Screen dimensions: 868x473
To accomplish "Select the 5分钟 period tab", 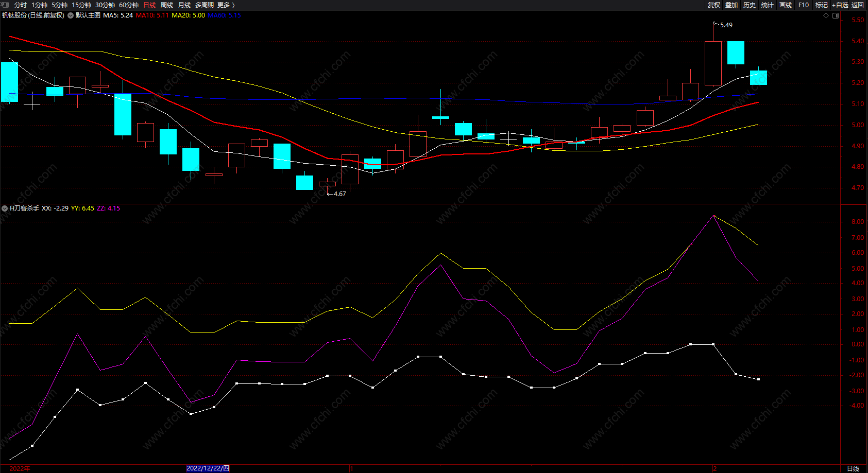I will (59, 5).
